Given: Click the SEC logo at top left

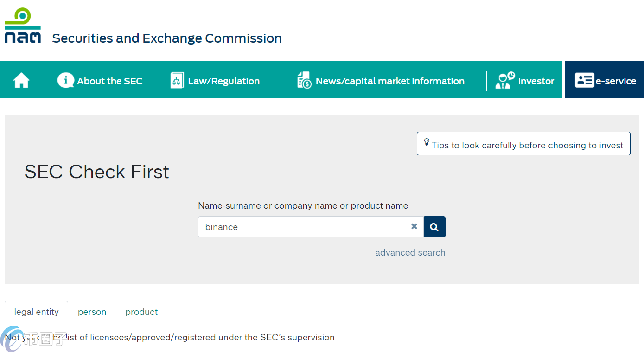Looking at the screenshot, I should pos(23,26).
